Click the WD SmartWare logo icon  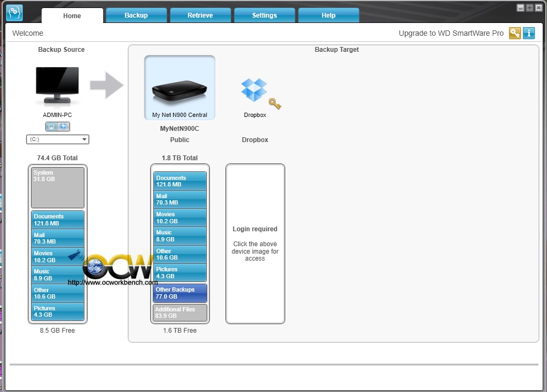click(14, 13)
